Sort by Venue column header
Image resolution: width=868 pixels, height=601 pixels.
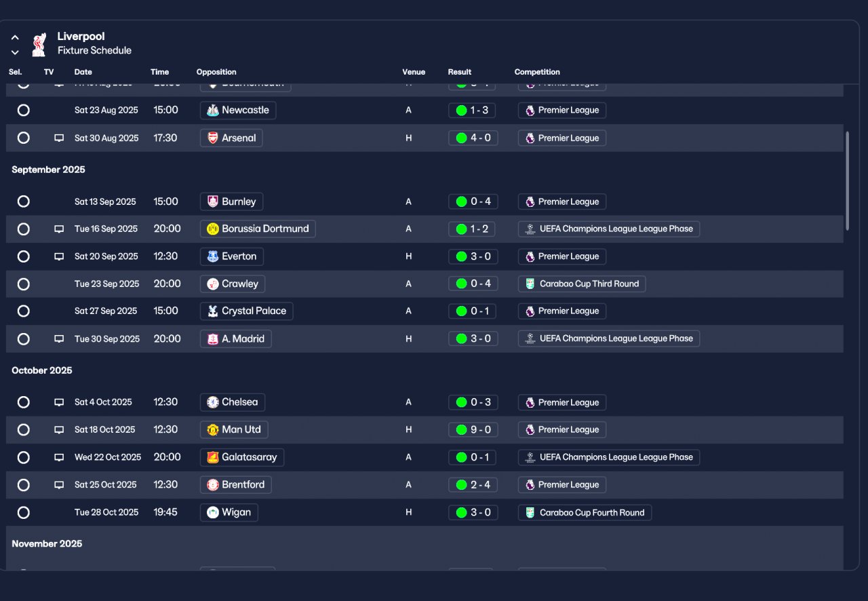[414, 72]
